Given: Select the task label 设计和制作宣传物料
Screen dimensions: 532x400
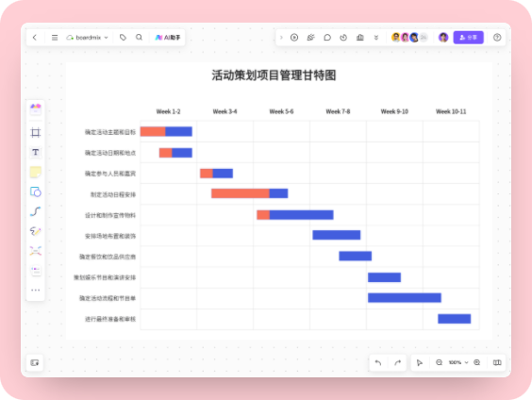Looking at the screenshot, I should [110, 215].
